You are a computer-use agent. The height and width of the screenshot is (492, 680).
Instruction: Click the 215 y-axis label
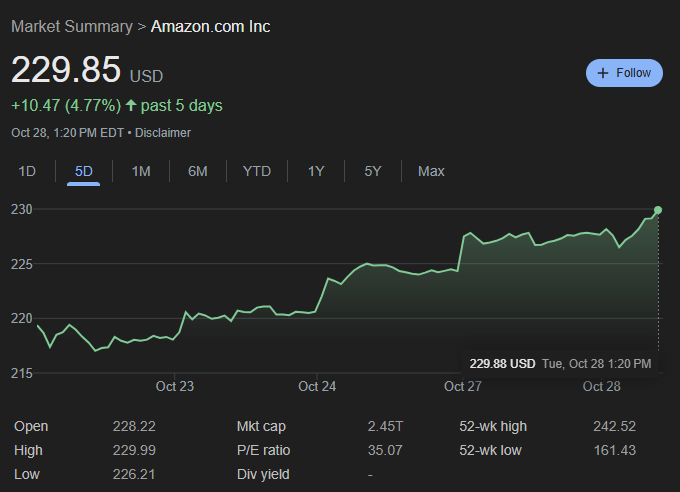click(x=22, y=373)
